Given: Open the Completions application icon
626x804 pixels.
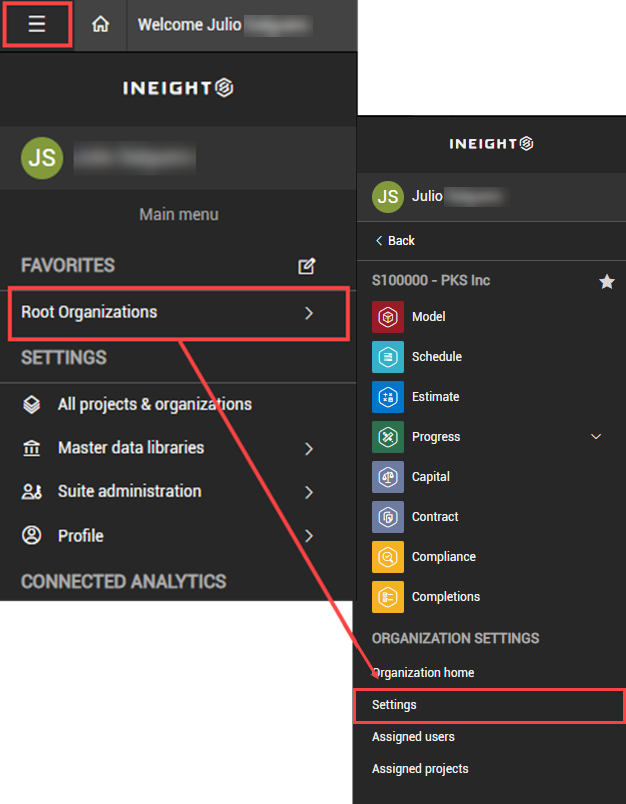Looking at the screenshot, I should pyautogui.click(x=387, y=597).
